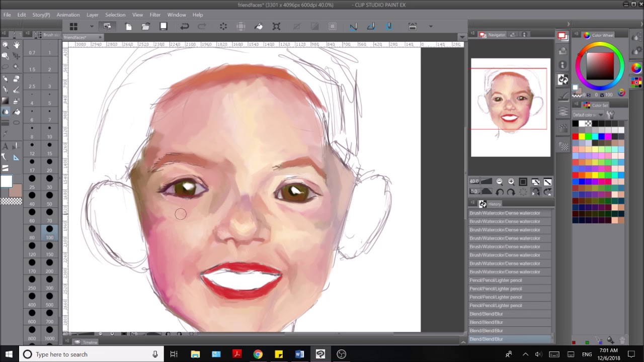Click rotate right in Navigator panel
Image resolution: width=644 pixels, height=362 pixels.
coord(511,192)
